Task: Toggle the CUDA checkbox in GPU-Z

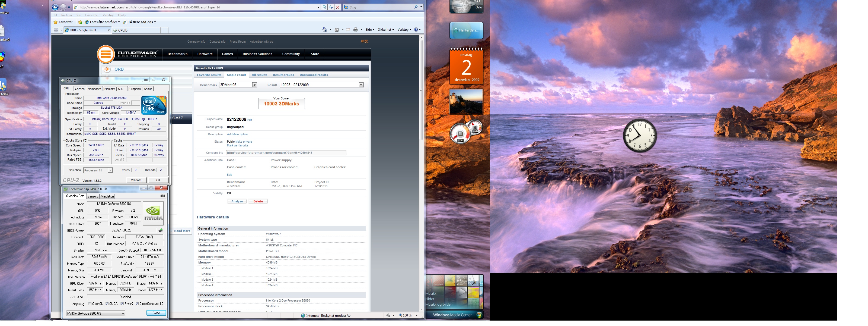Action: pyautogui.click(x=107, y=304)
